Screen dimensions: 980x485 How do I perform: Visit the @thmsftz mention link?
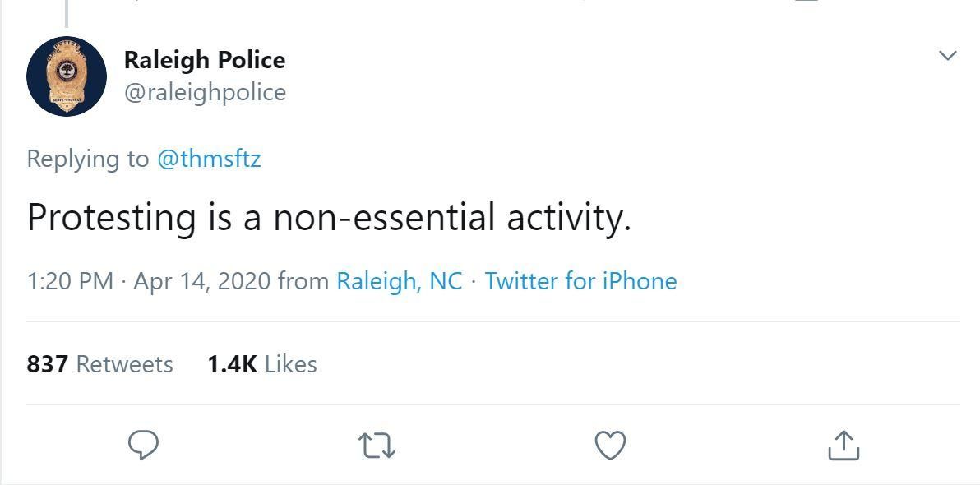209,159
